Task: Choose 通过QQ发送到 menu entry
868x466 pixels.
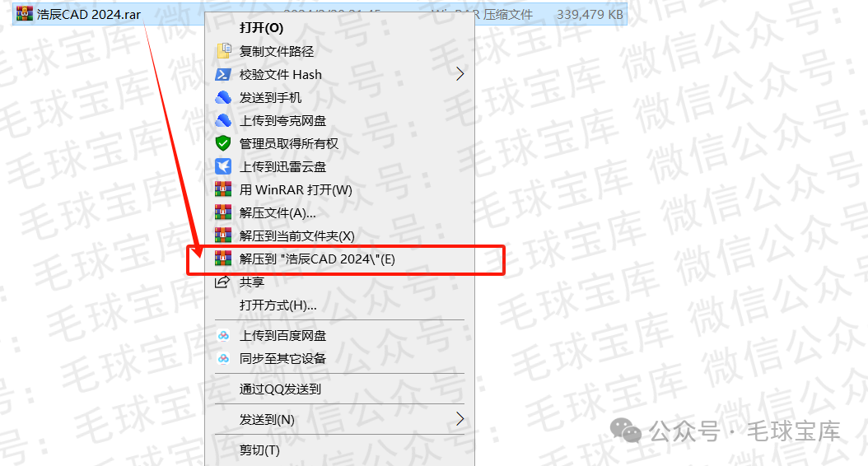Action: click(x=339, y=389)
